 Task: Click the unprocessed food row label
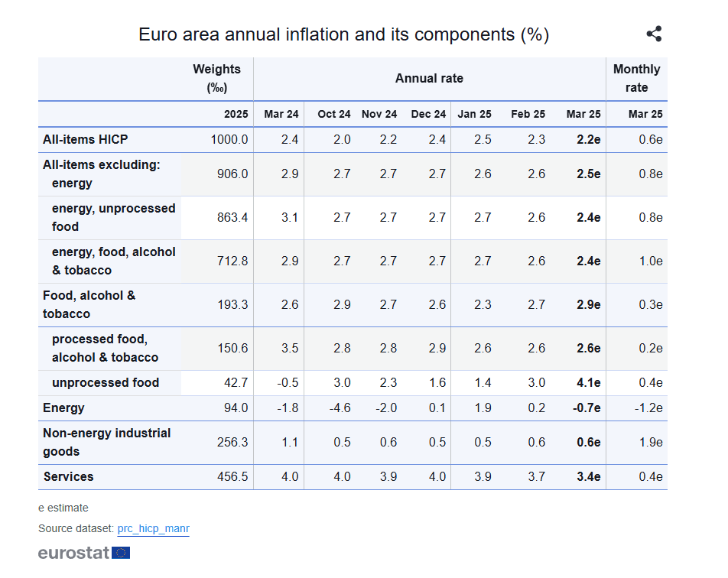(106, 382)
